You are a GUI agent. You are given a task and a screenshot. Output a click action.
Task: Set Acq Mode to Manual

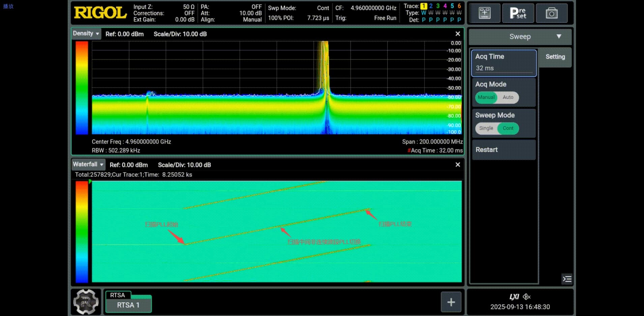click(486, 97)
